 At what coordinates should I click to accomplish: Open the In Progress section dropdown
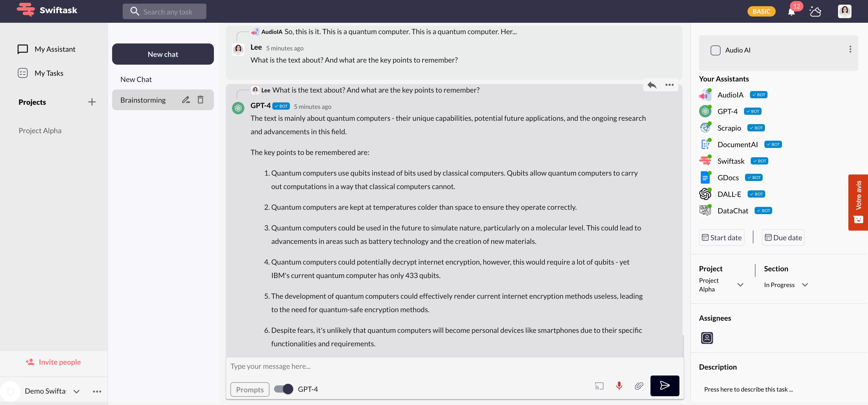pos(805,285)
